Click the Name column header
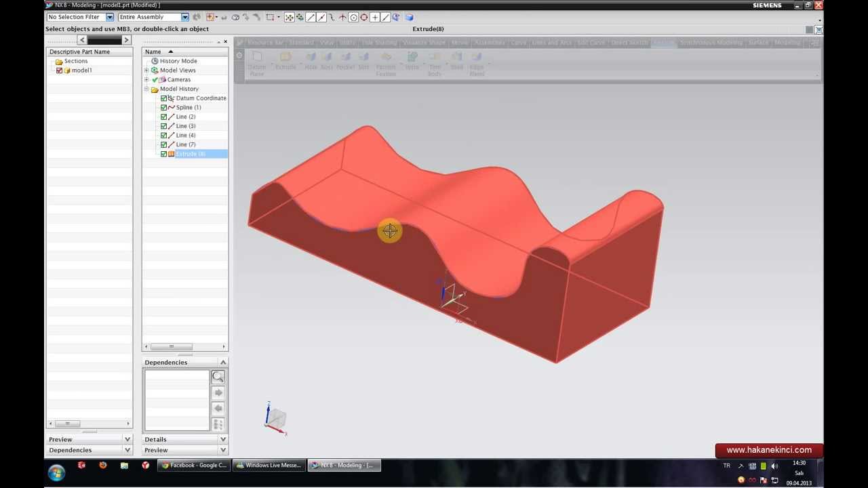Image resolution: width=868 pixels, height=488 pixels. tap(184, 52)
